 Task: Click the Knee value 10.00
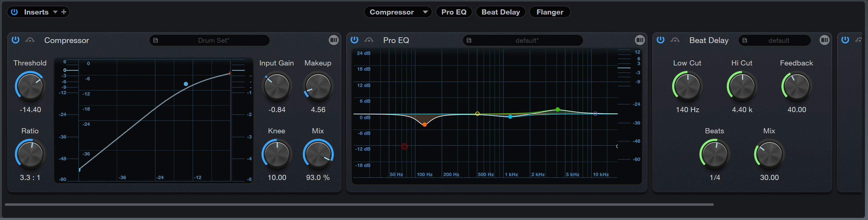(277, 178)
